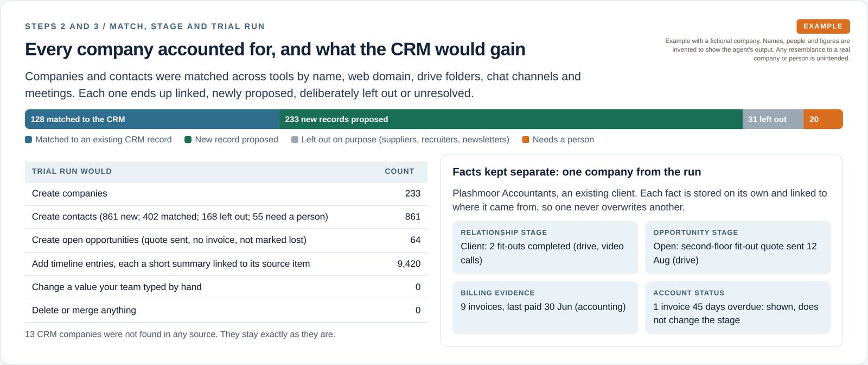
Task: Open the OPPORTUNITY STAGE card
Action: pos(738,247)
